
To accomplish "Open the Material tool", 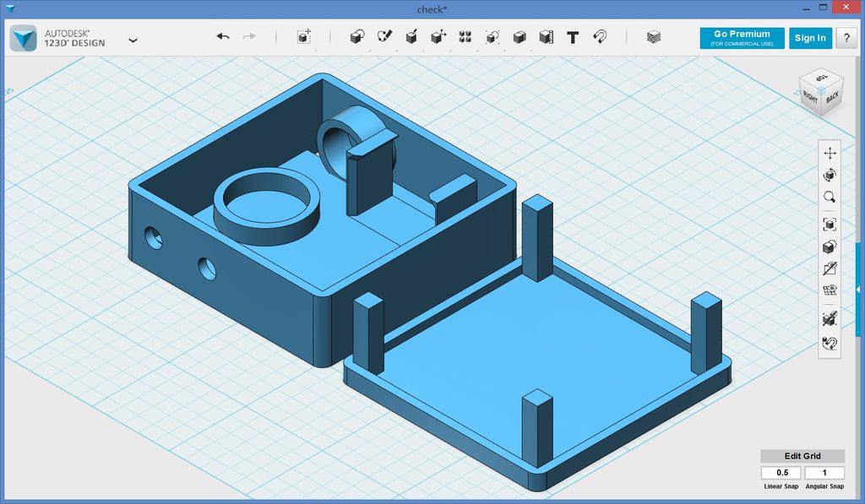I will [654, 37].
